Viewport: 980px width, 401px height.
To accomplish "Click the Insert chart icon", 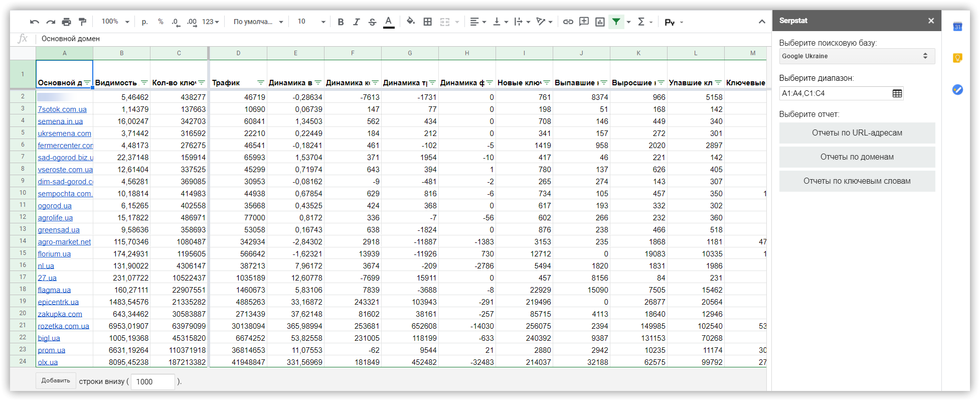I will pos(600,22).
